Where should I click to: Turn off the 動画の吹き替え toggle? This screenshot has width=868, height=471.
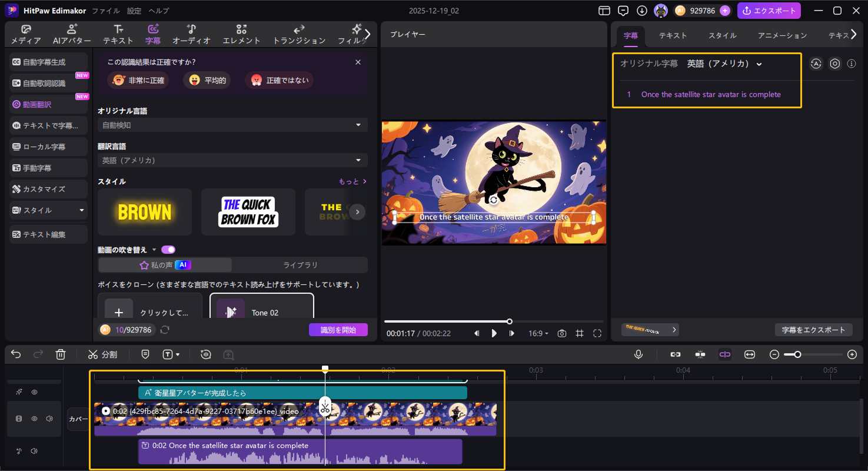168,249
